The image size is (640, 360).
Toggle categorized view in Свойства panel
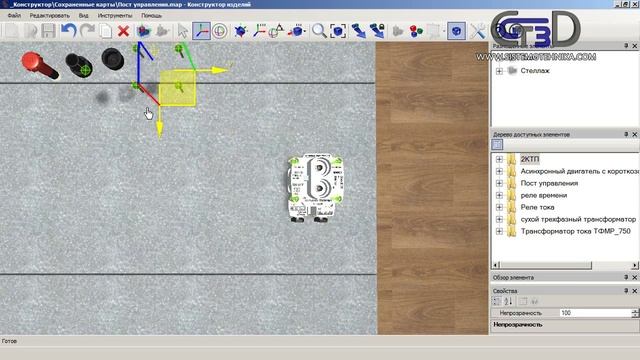click(x=497, y=302)
